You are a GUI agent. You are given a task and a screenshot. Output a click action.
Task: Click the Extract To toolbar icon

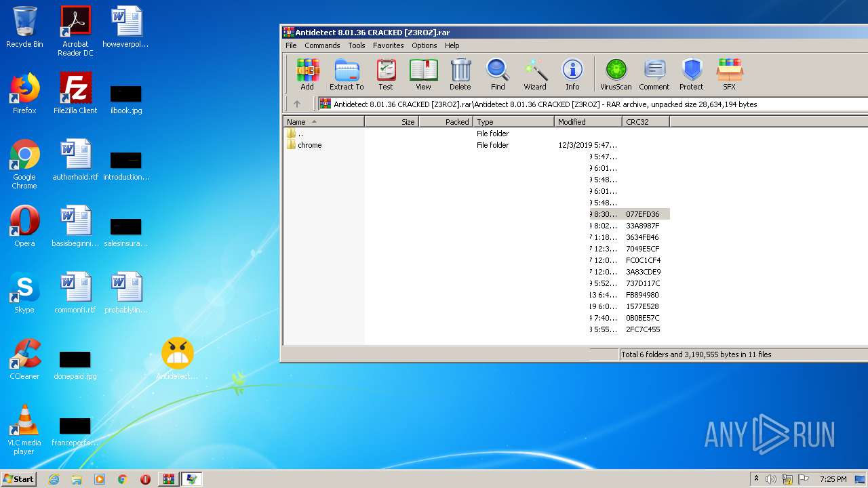point(347,74)
